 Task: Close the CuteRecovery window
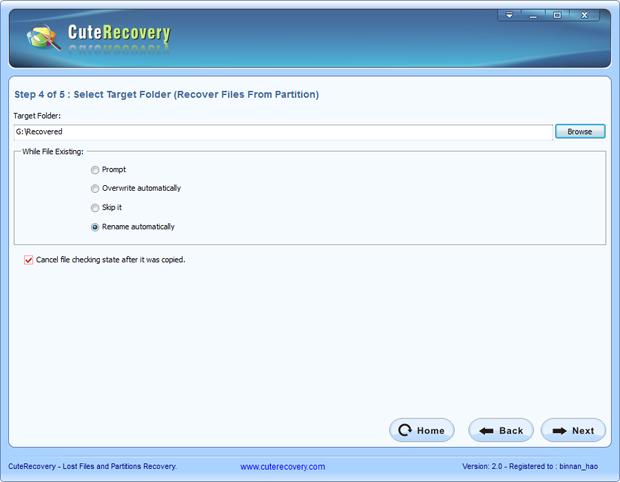pyautogui.click(x=584, y=15)
